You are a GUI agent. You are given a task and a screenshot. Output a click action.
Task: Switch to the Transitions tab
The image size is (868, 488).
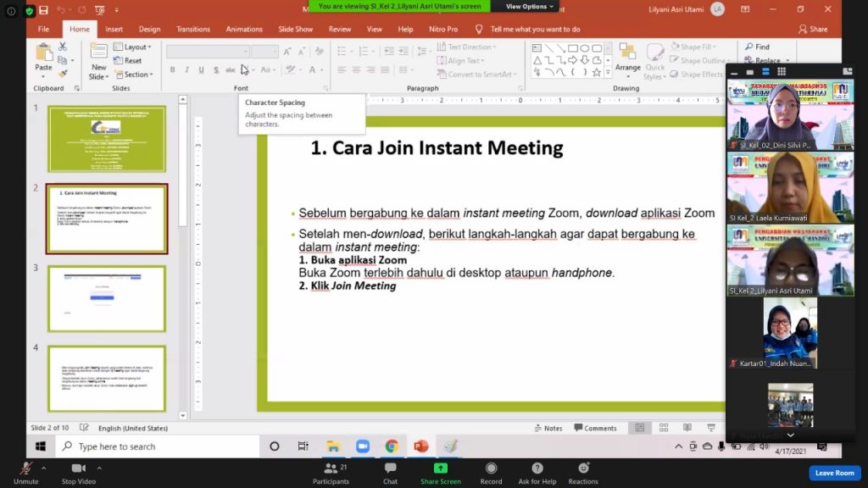193,29
